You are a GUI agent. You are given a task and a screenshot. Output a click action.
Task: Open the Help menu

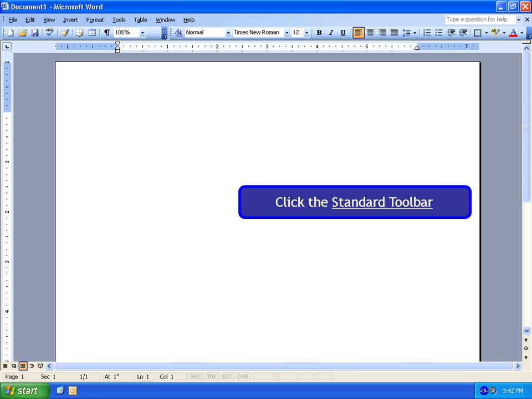pyautogui.click(x=188, y=20)
